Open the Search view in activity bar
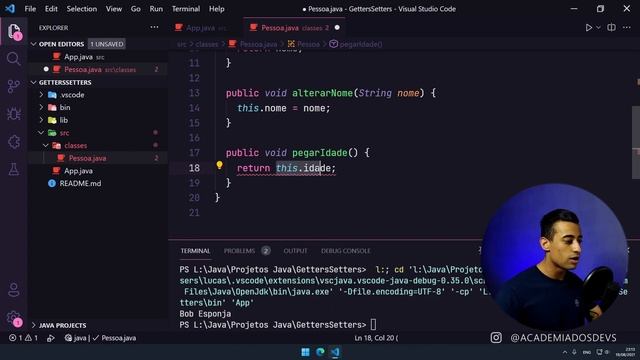 pyautogui.click(x=13, y=59)
